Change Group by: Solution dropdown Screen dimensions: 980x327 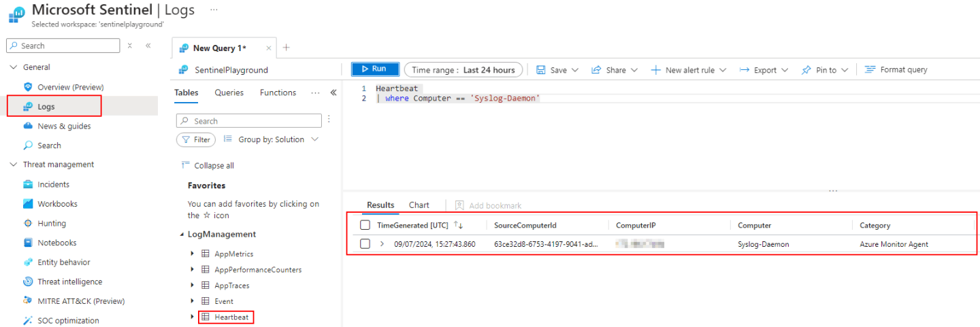click(x=271, y=139)
